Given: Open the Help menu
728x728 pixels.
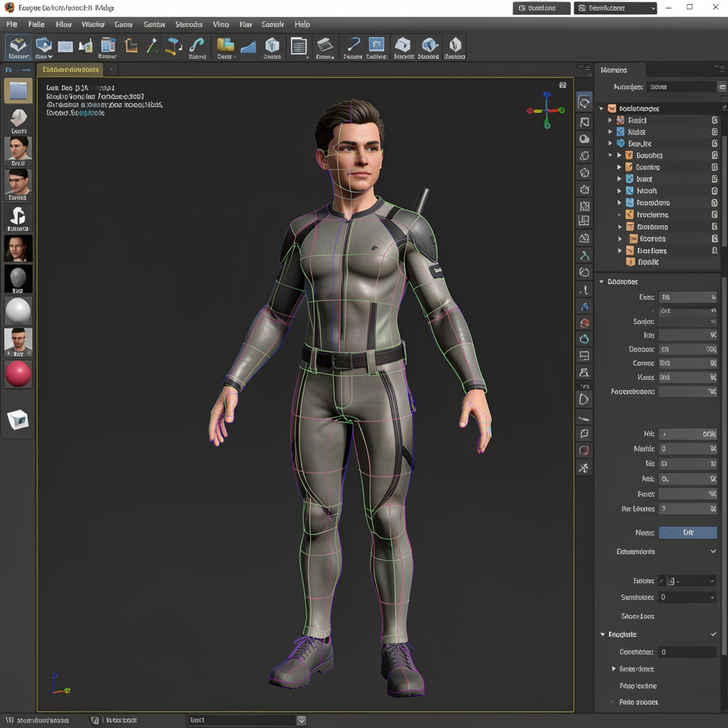Looking at the screenshot, I should 302,23.
